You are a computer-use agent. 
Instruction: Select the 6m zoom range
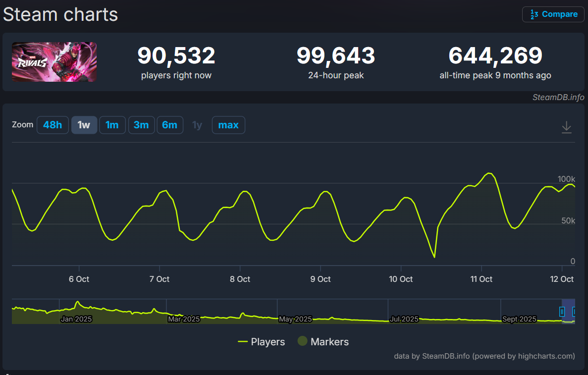(170, 125)
